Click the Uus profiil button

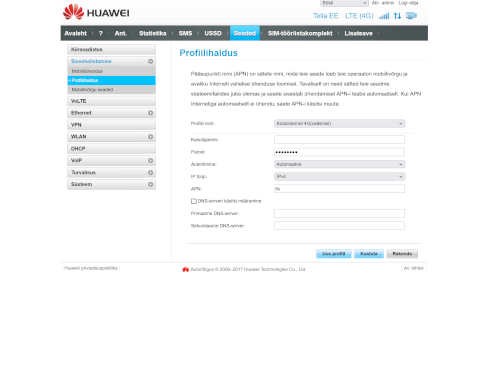tap(334, 254)
